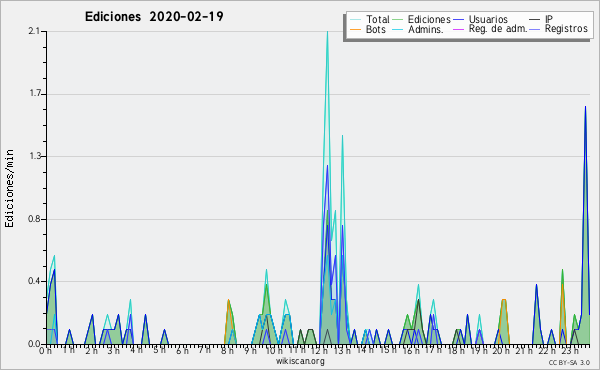600x370 pixels.
Task: Open the wikiscan.org credit link
Action: [300, 361]
